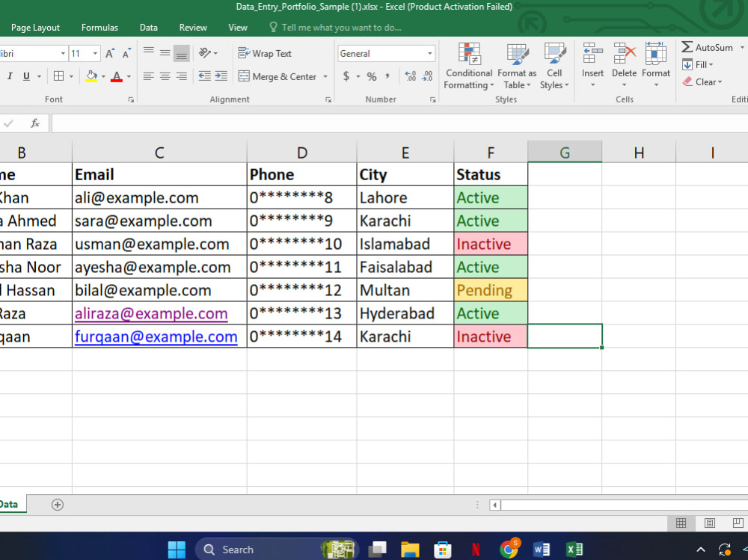The image size is (748, 560).
Task: Open Word from taskbar
Action: click(541, 550)
